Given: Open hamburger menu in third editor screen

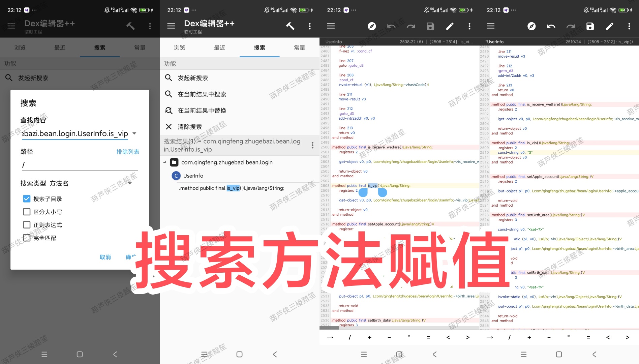Looking at the screenshot, I should [x=331, y=26].
